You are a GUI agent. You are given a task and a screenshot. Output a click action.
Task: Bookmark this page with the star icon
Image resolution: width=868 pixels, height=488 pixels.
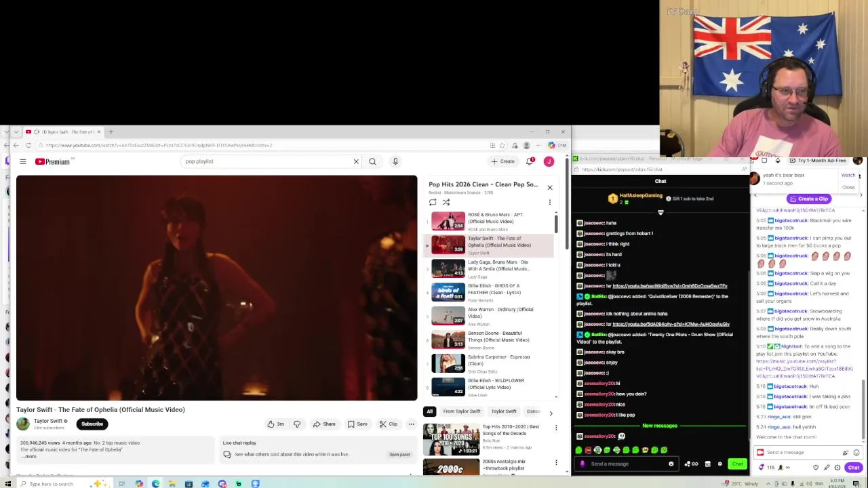pyautogui.click(x=502, y=145)
